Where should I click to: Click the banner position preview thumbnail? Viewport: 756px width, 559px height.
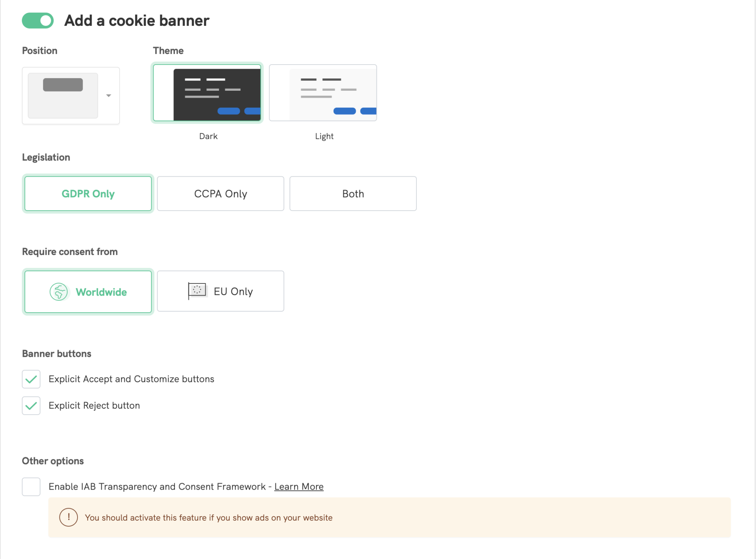(x=63, y=95)
